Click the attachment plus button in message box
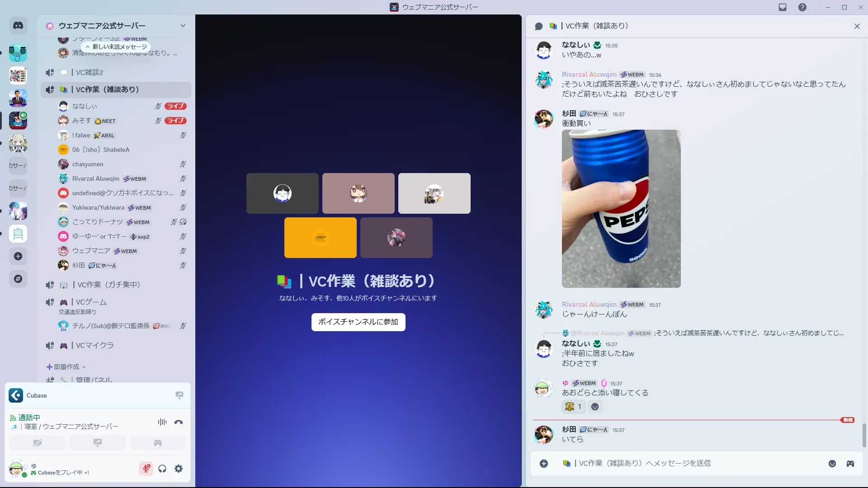 tap(544, 464)
